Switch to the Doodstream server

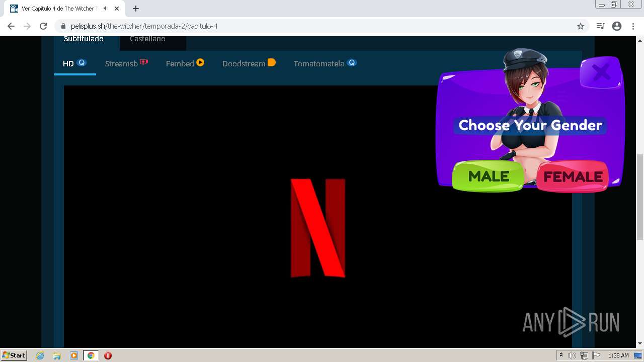tap(249, 63)
